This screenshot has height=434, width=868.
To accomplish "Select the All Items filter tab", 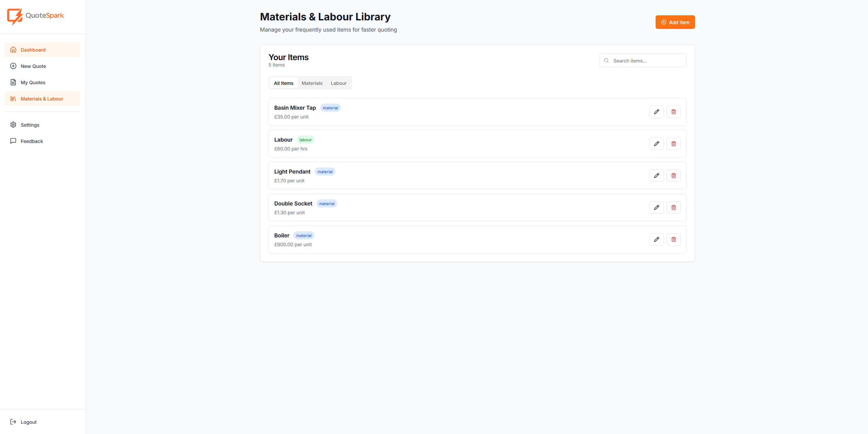I will click(x=283, y=83).
